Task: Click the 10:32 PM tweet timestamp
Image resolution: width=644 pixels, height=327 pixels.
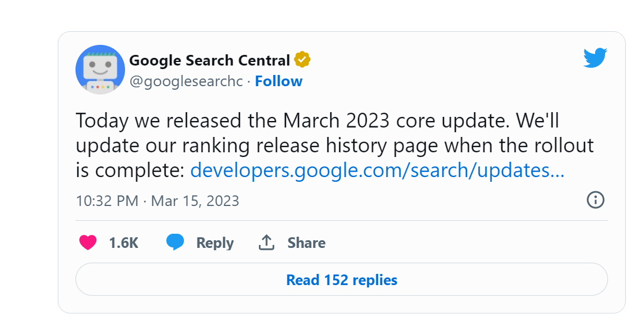Action: pyautogui.click(x=107, y=201)
